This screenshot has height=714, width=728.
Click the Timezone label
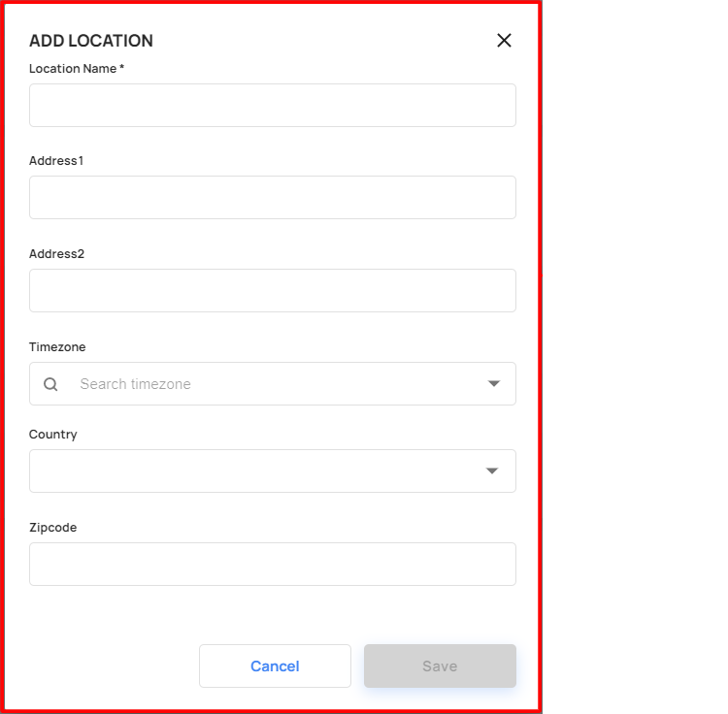point(57,347)
